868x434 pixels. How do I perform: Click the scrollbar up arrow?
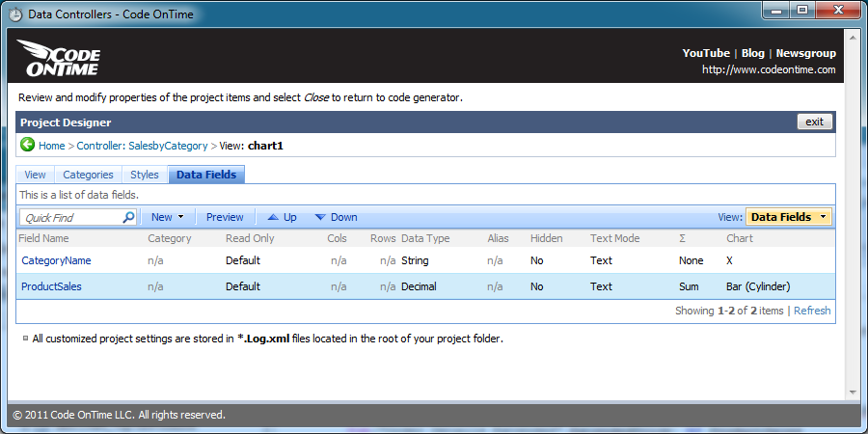click(x=854, y=37)
